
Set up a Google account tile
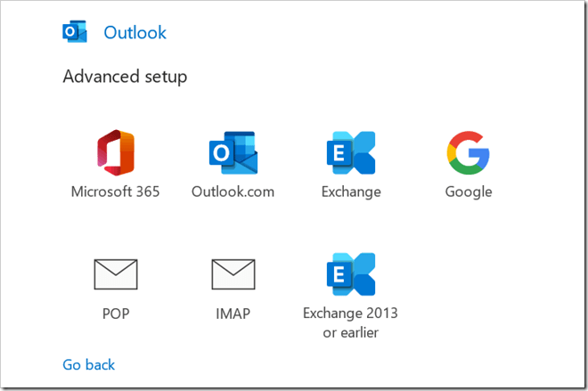pos(469,165)
